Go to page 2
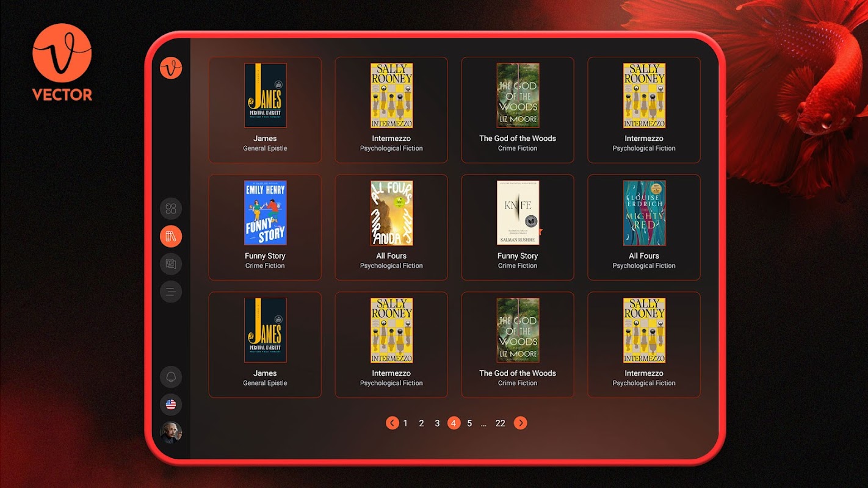The image size is (868, 488). (421, 423)
